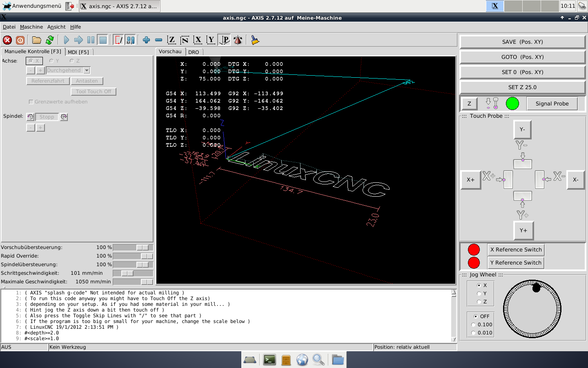Click the Tool Touch Off button
588x368 pixels.
(94, 92)
